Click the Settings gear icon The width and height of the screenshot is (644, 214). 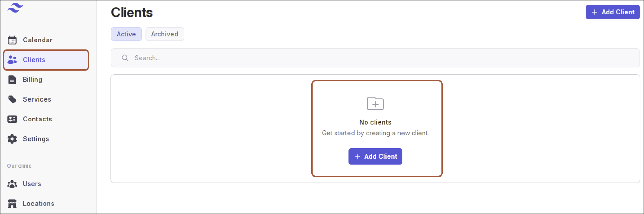(x=12, y=139)
